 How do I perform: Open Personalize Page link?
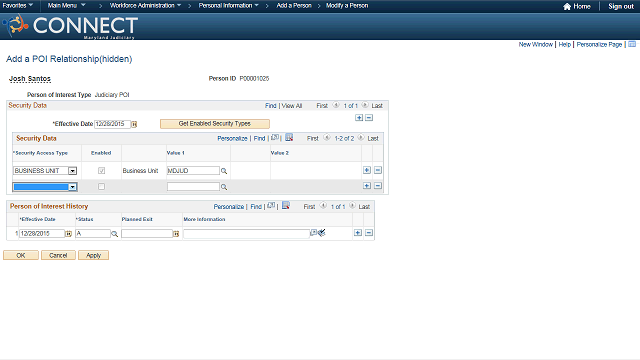pyautogui.click(x=599, y=44)
